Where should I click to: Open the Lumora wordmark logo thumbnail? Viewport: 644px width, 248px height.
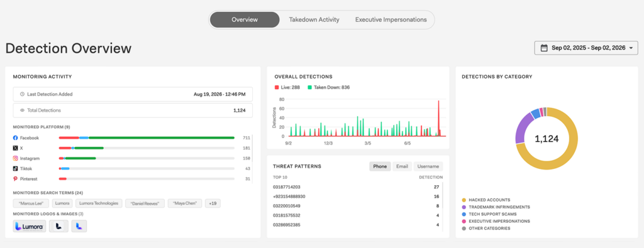coord(30,226)
